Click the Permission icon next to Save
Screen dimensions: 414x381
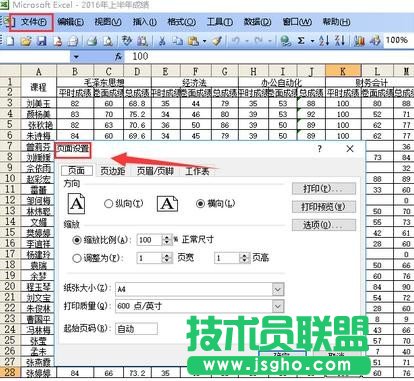(58, 41)
